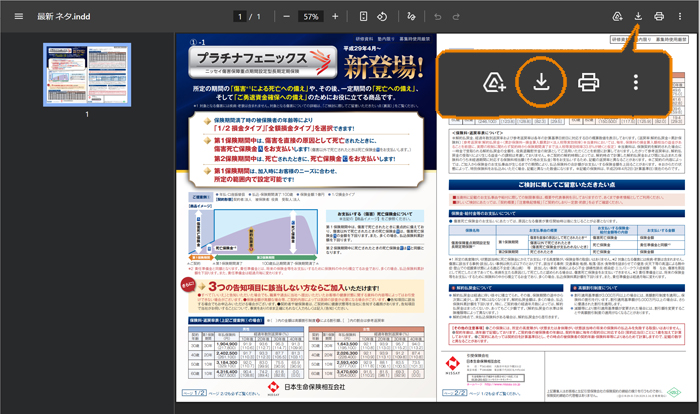Click the enlarged printer icon in the callout

click(x=590, y=81)
